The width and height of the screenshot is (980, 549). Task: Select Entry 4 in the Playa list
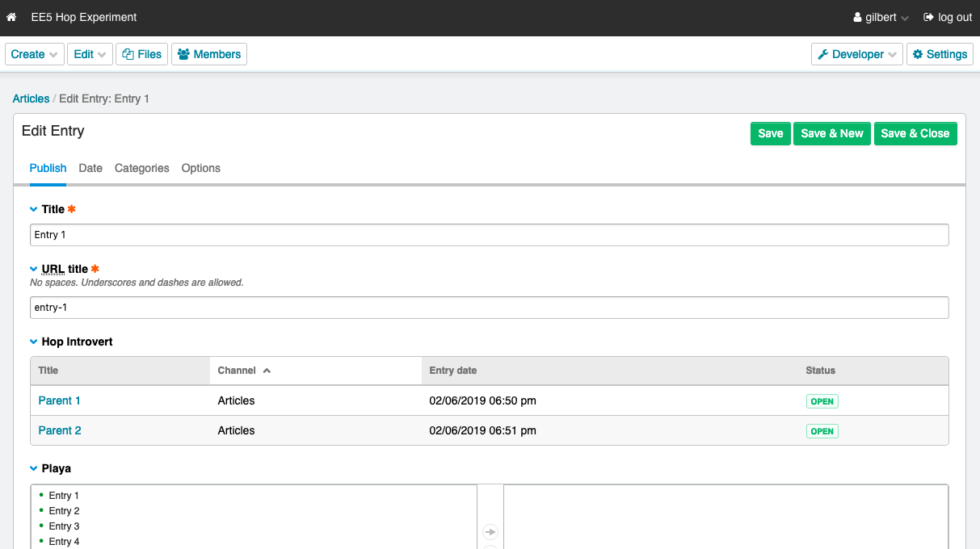coord(64,542)
